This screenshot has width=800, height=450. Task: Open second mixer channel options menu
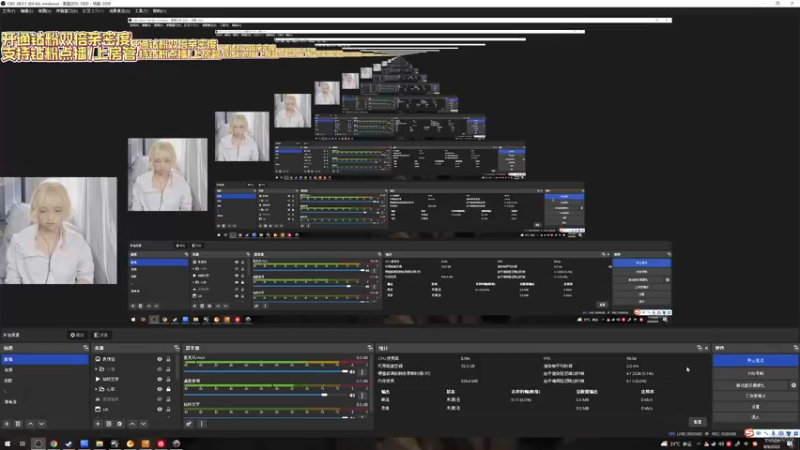[x=362, y=395]
